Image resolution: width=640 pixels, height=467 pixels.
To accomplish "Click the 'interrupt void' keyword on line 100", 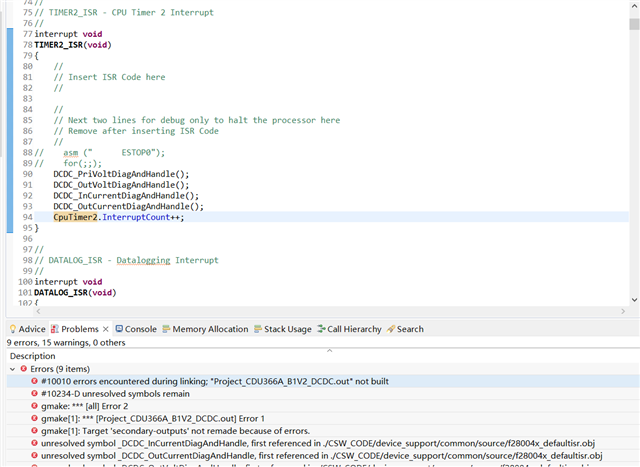I will pyautogui.click(x=68, y=282).
